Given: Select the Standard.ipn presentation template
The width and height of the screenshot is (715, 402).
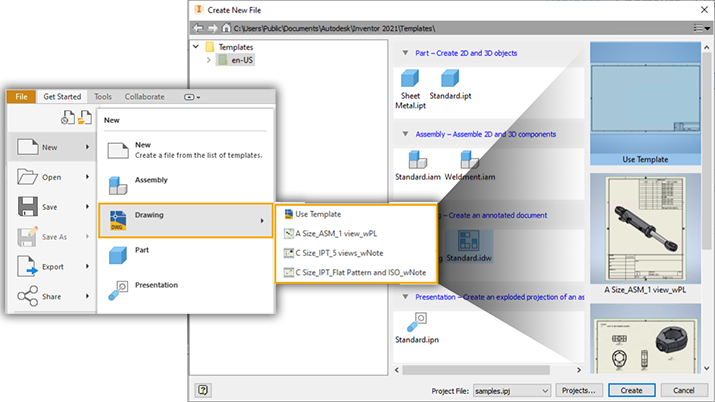Looking at the screenshot, I should click(x=416, y=322).
